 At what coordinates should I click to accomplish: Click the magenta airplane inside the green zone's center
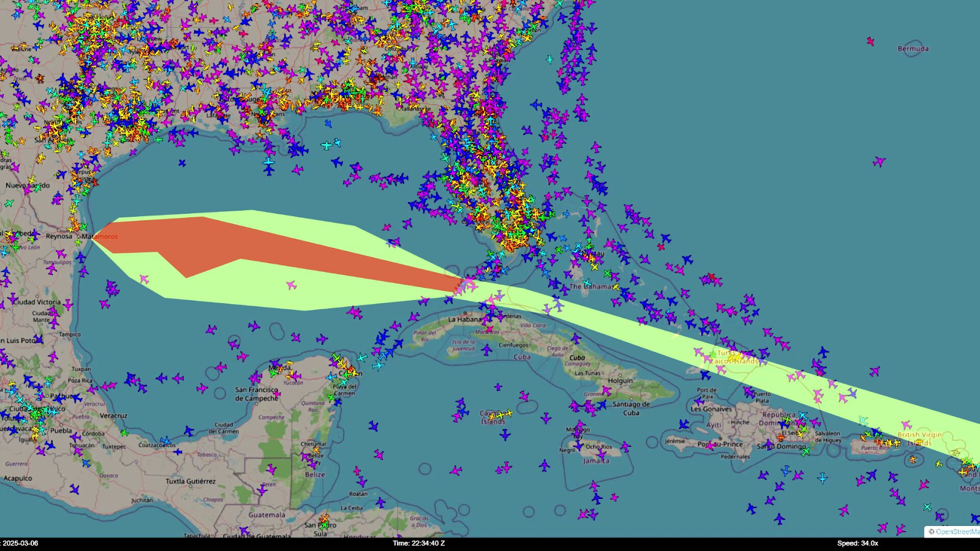coord(291,285)
